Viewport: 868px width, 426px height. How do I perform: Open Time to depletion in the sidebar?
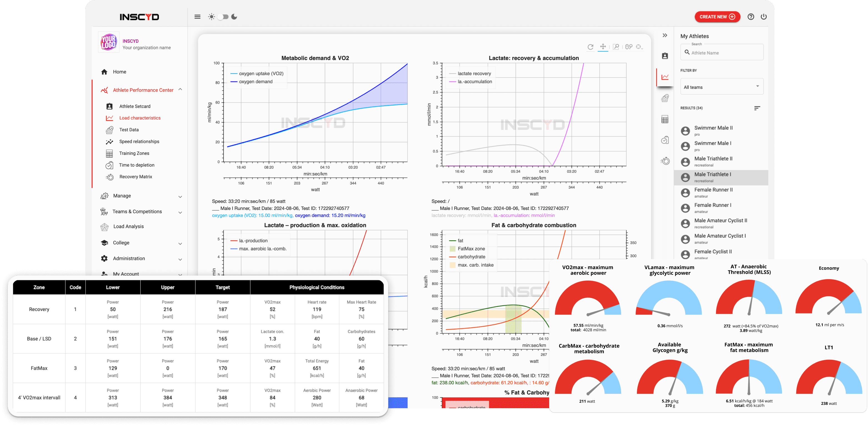tap(136, 165)
